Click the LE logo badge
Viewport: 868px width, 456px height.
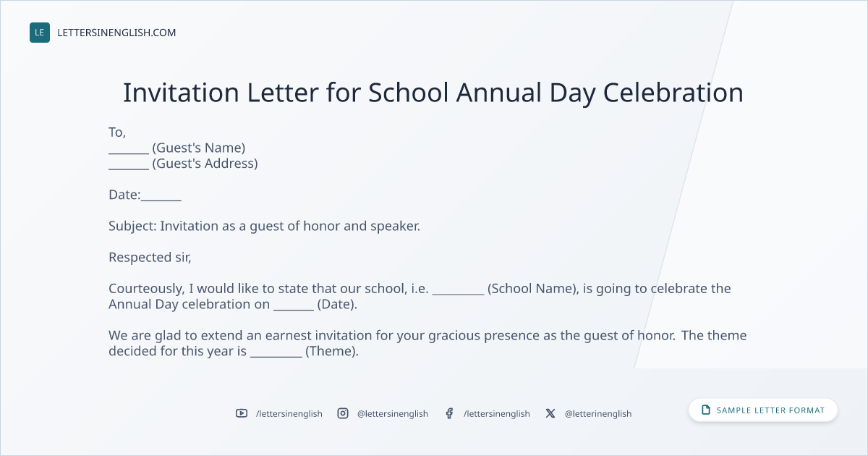40,33
